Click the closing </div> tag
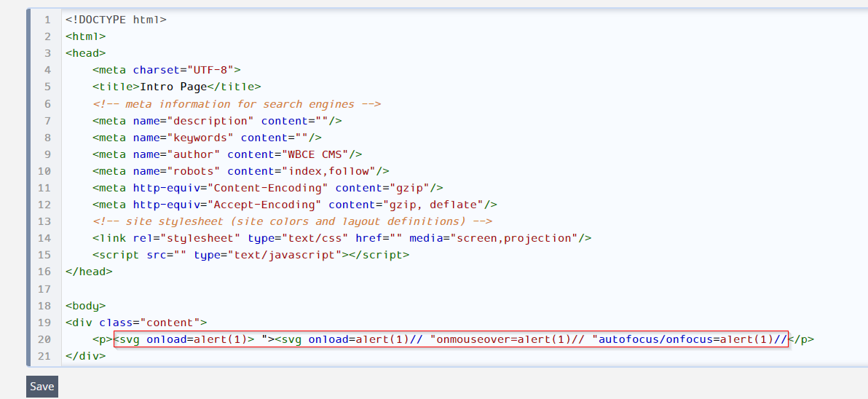Viewport: 868px width, 399px height. coord(85,356)
